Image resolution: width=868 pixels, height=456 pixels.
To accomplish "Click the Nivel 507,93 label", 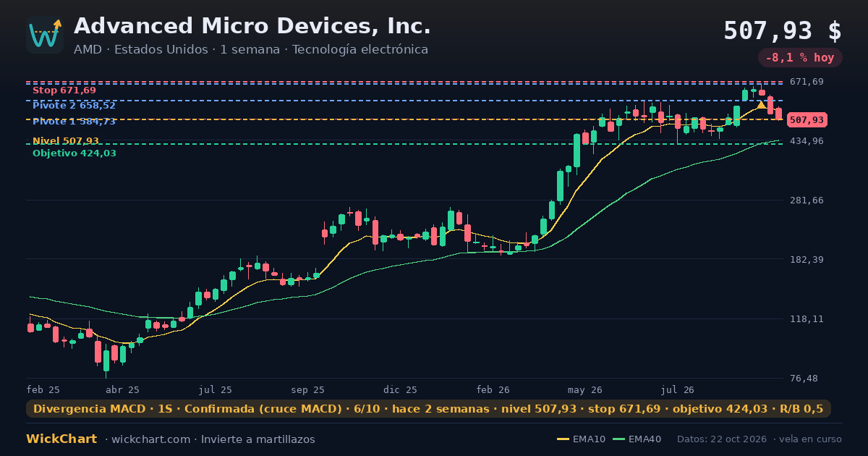I will pyautogui.click(x=66, y=141).
